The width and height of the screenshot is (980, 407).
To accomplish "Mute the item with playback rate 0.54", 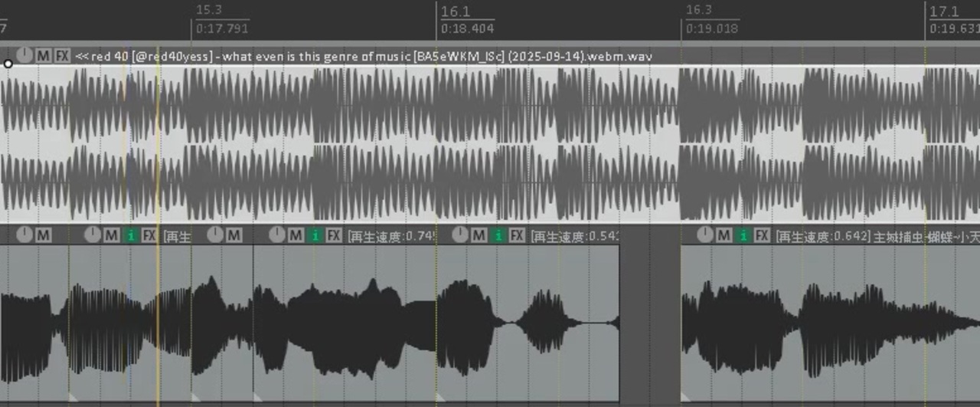I will 479,235.
